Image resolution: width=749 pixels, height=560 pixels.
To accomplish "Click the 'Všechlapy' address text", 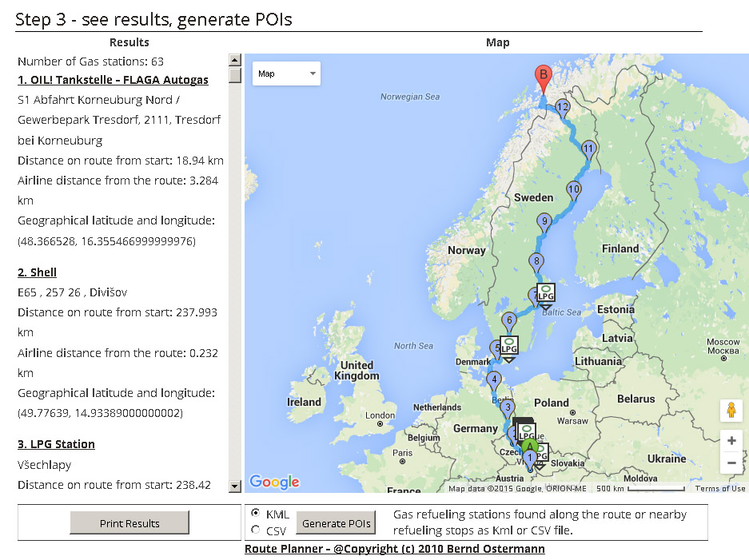I will tap(45, 464).
